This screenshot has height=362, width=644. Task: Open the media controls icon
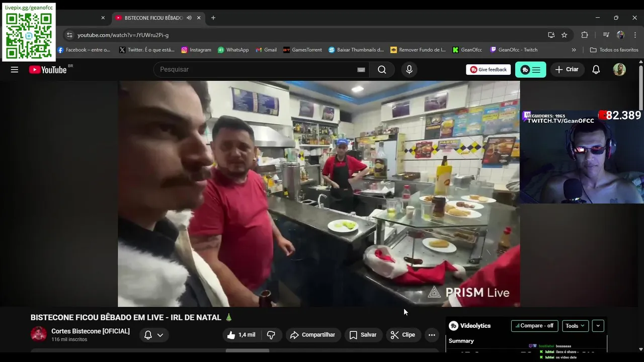click(606, 35)
